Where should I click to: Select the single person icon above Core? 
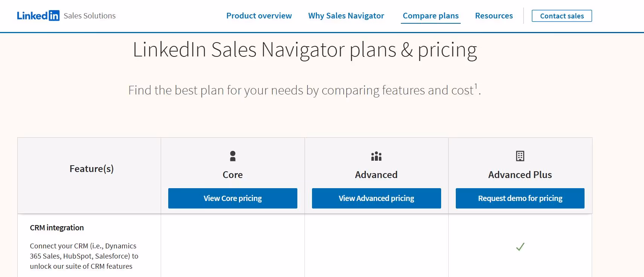pyautogui.click(x=232, y=156)
